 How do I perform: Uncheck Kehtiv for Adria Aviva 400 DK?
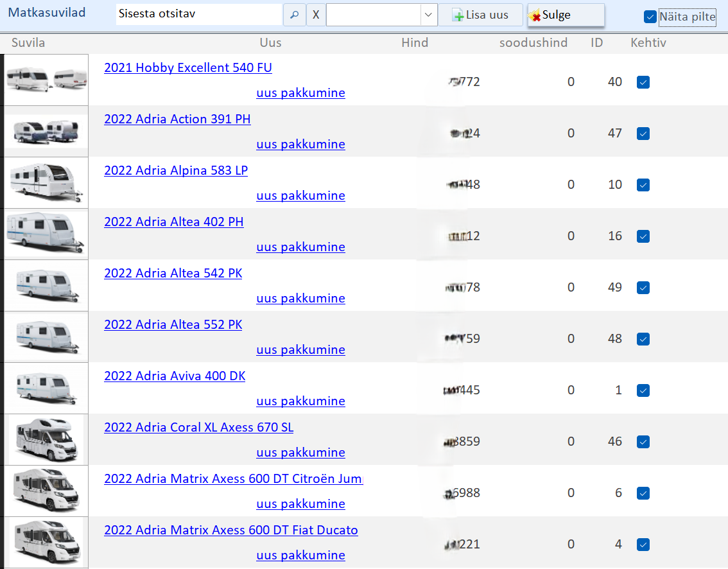click(643, 390)
